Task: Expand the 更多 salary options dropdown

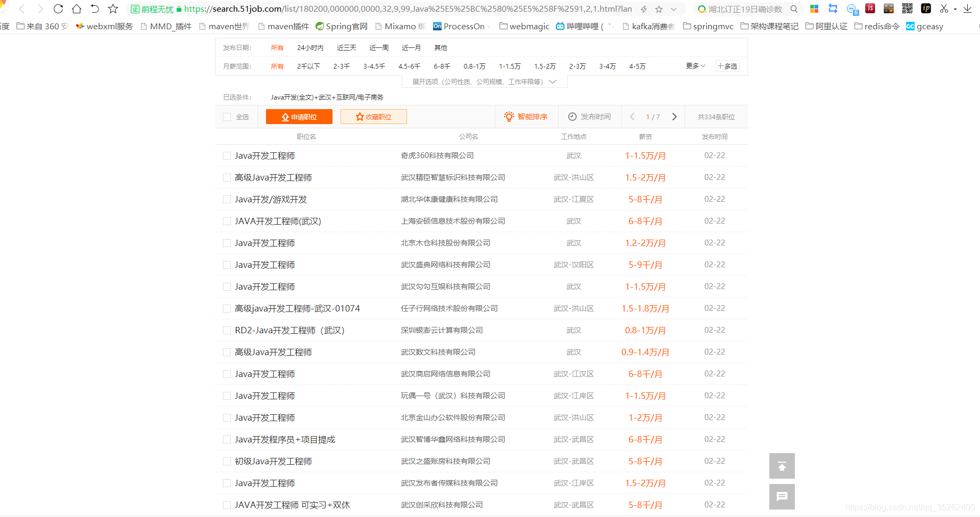Action: (x=695, y=66)
